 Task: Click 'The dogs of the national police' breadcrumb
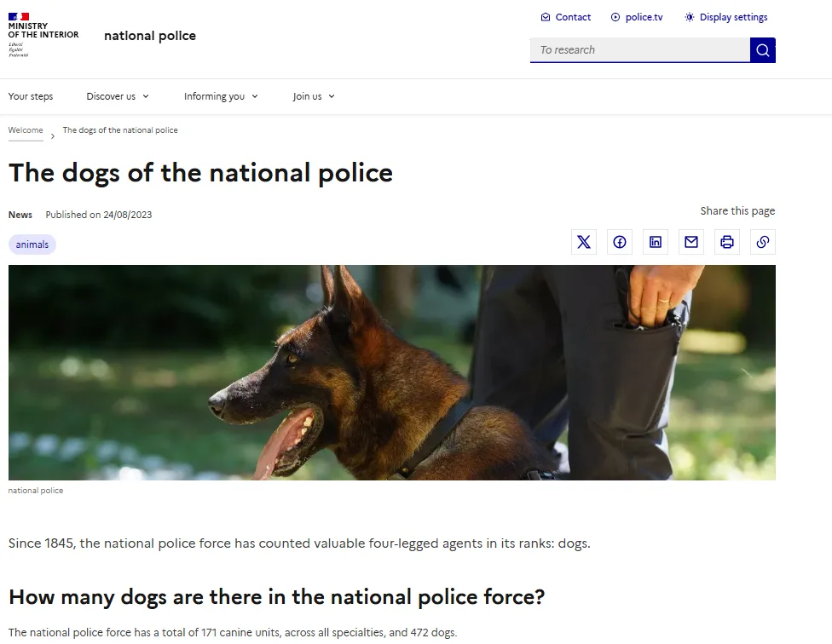tap(120, 130)
